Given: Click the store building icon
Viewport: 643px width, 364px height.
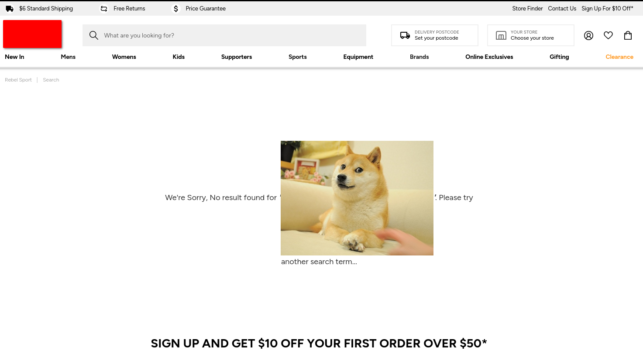Looking at the screenshot, I should (x=501, y=35).
